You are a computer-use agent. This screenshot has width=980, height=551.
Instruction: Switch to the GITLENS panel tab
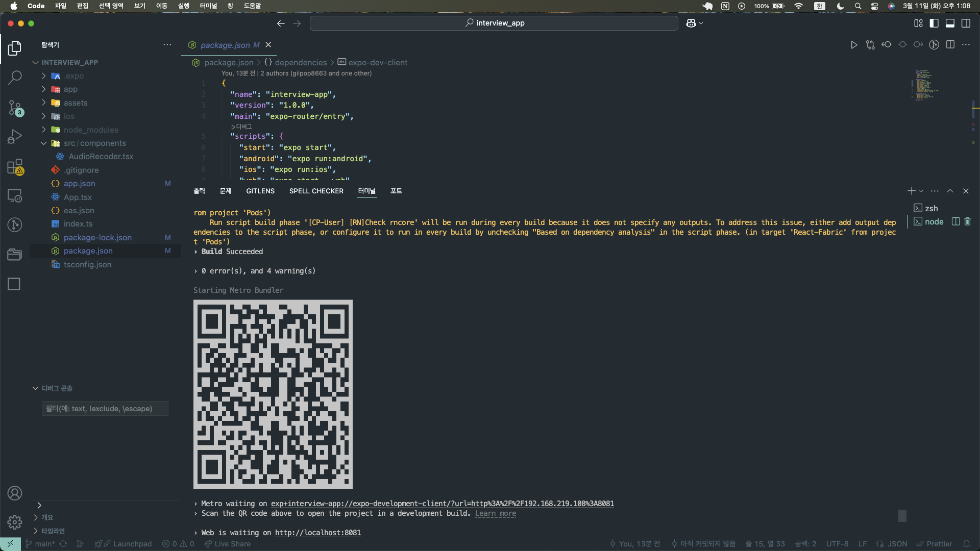260,191
